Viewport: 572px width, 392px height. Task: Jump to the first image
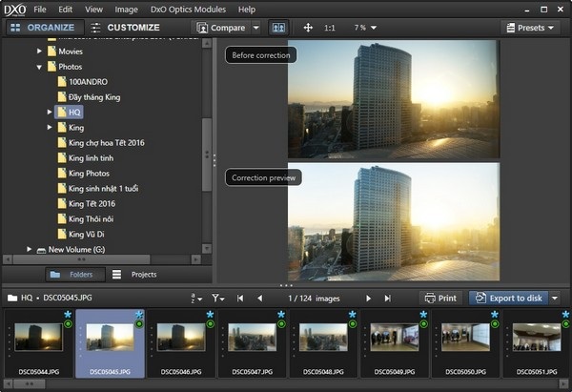[240, 299]
